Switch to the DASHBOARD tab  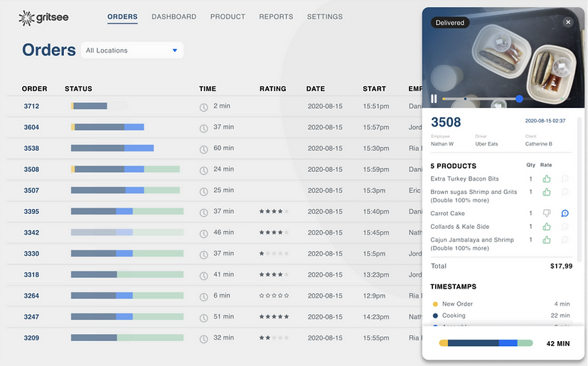coord(173,16)
